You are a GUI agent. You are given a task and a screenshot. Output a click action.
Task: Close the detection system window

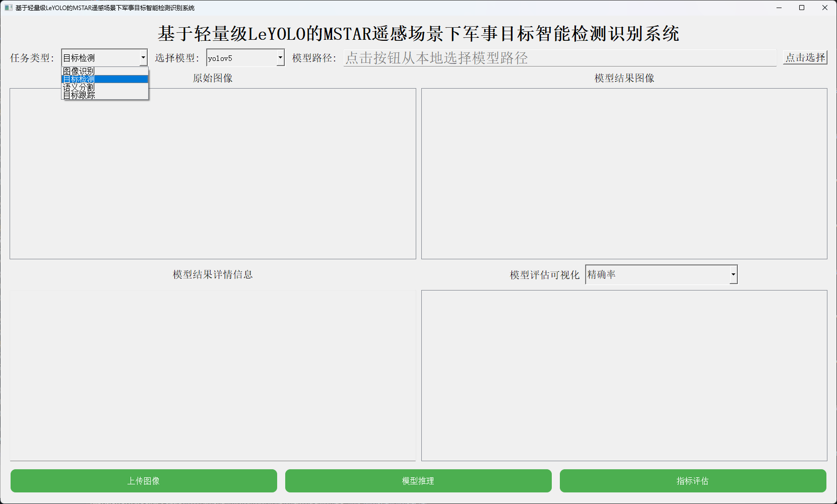[x=825, y=8]
